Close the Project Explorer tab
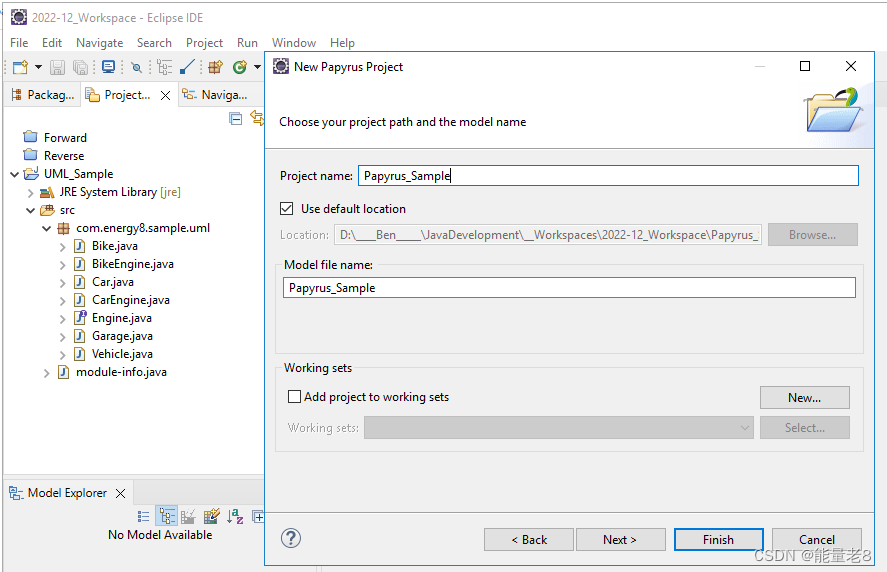This screenshot has width=887, height=572. click(165, 95)
